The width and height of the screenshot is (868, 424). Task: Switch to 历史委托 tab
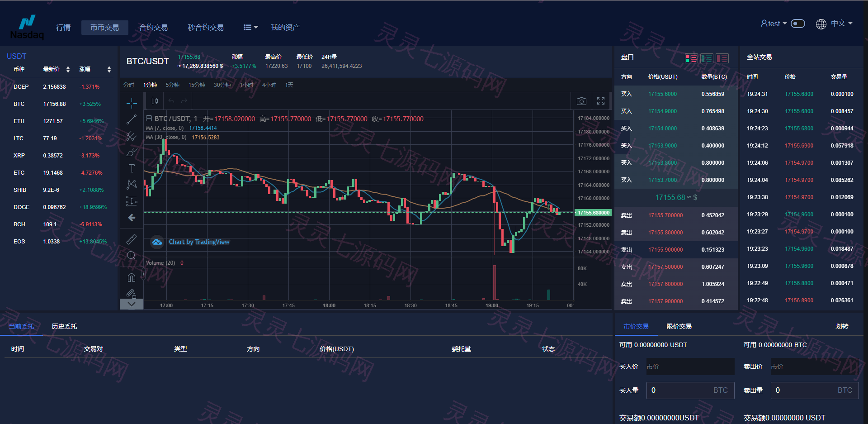64,326
